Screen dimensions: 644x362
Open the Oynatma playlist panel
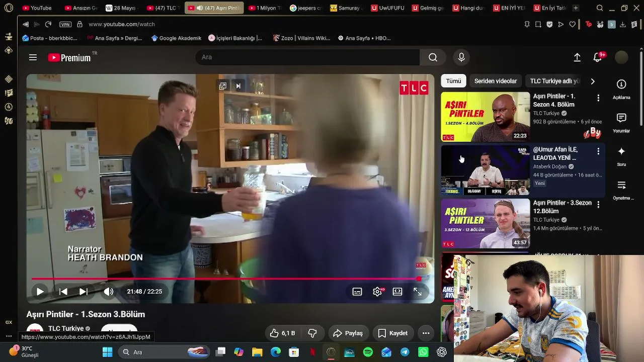(623, 190)
